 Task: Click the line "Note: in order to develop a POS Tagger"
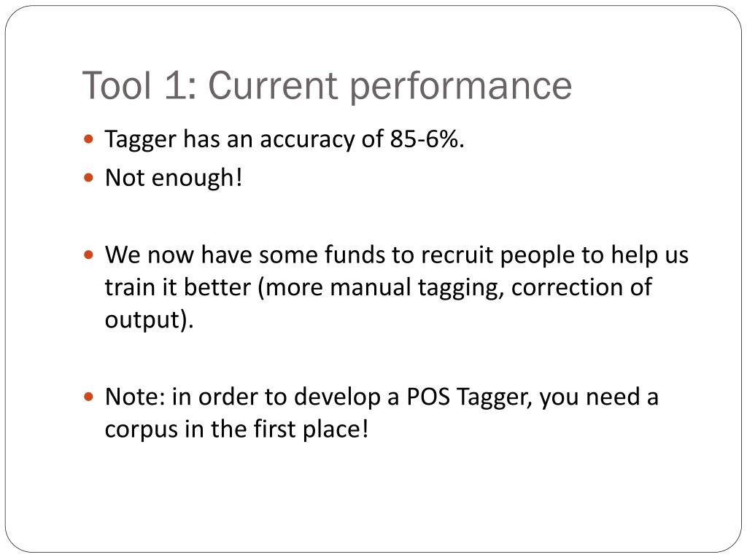382,397
